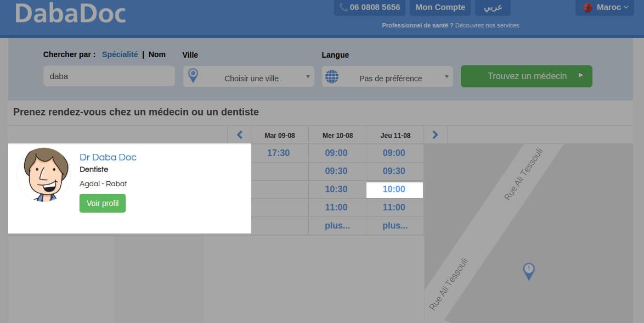Click Professionnel de santé ? text
644x323 pixels.
coord(417,25)
